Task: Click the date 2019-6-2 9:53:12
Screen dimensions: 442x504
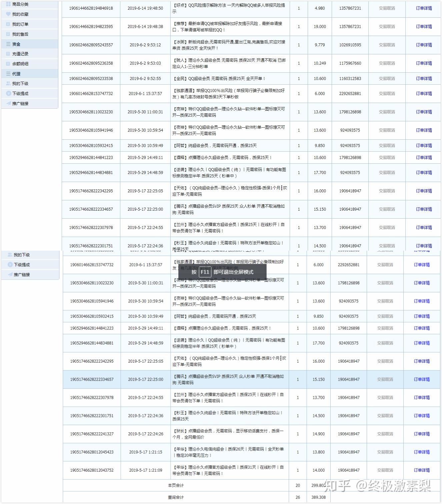Action: 145,45
